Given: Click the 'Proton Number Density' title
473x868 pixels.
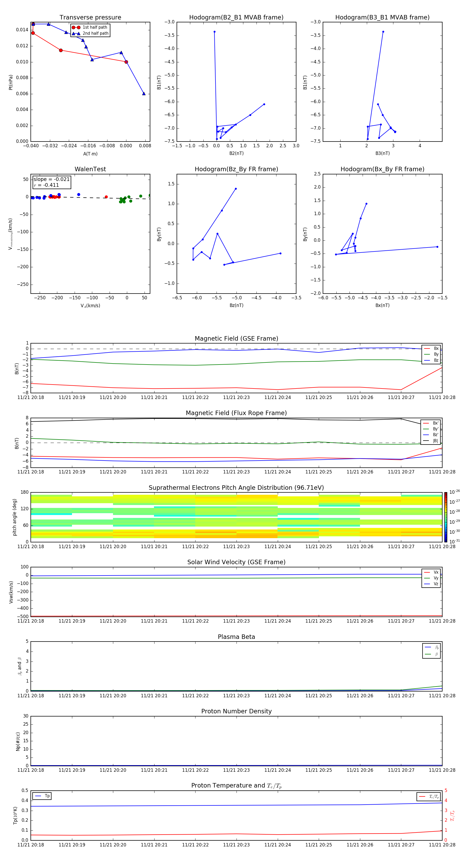Looking at the screenshot, I should pos(236,711).
